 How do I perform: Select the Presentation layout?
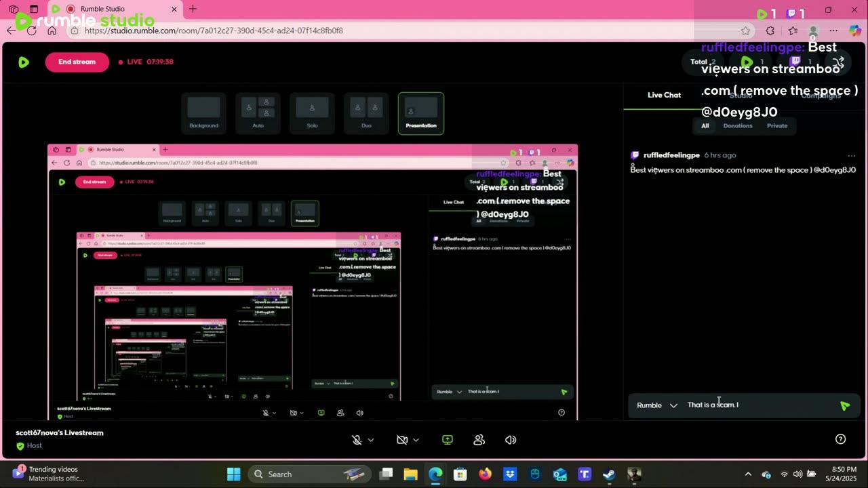point(421,113)
